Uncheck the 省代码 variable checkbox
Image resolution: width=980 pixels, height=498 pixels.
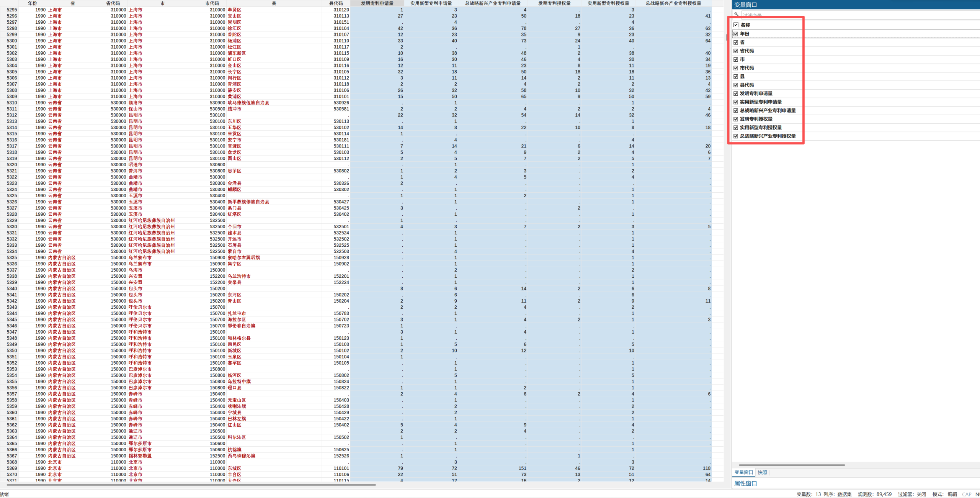click(x=736, y=51)
